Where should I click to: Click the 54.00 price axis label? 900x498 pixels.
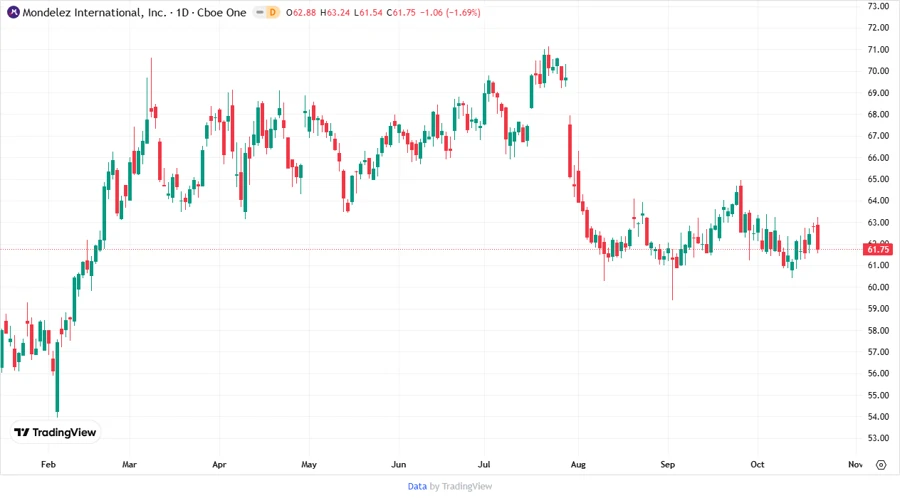[x=878, y=417]
